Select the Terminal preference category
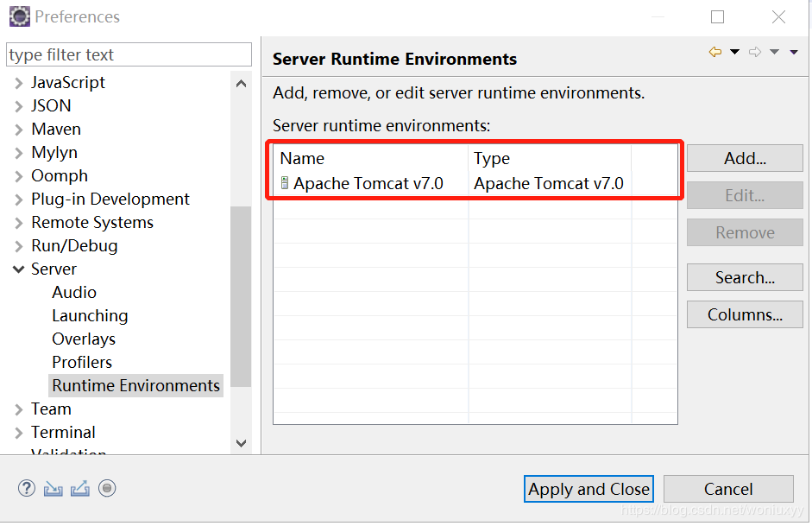The height and width of the screenshot is (526, 812). (63, 432)
